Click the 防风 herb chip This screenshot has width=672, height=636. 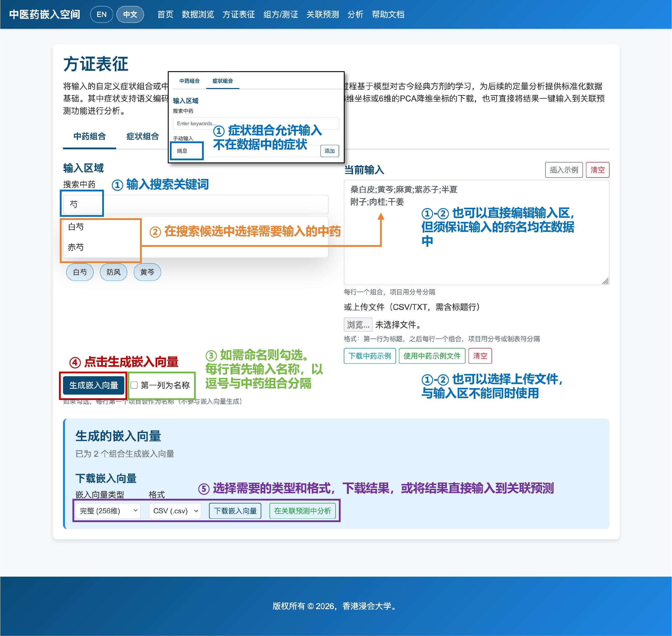pos(114,272)
